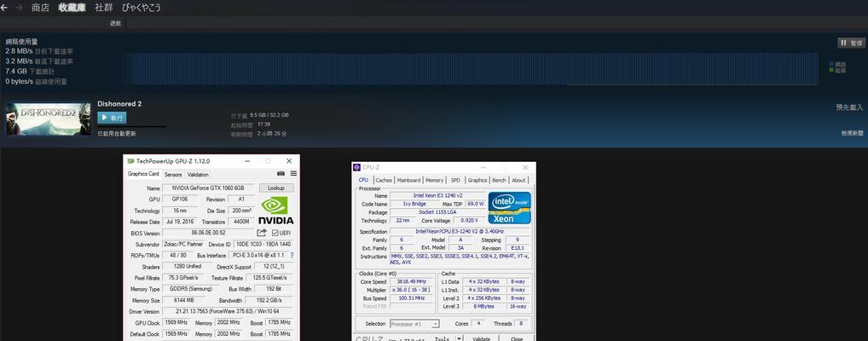
Task: Open the 檢視新聞 view news link
Action: (852, 133)
